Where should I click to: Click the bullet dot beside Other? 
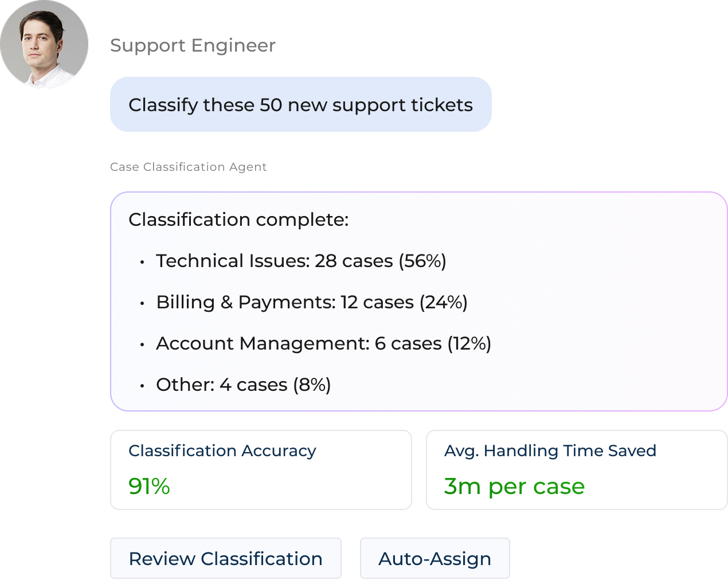tap(142, 386)
